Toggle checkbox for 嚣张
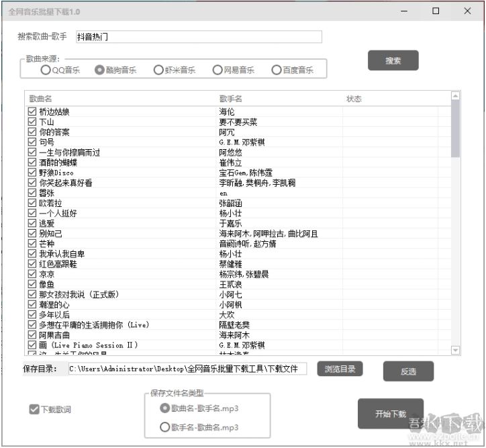Screen dimensions: 486x448 pos(32,193)
